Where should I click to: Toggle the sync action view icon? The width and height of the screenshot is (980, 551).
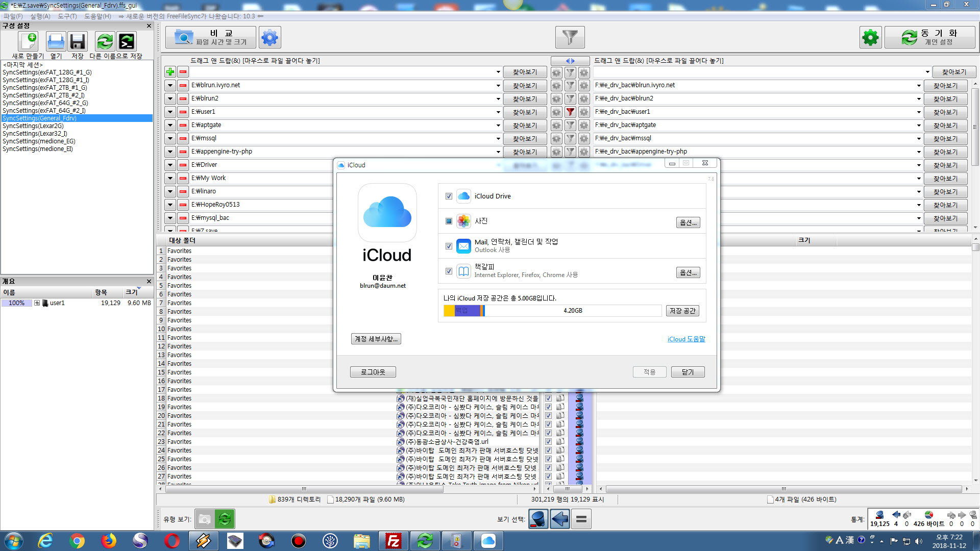(225, 519)
